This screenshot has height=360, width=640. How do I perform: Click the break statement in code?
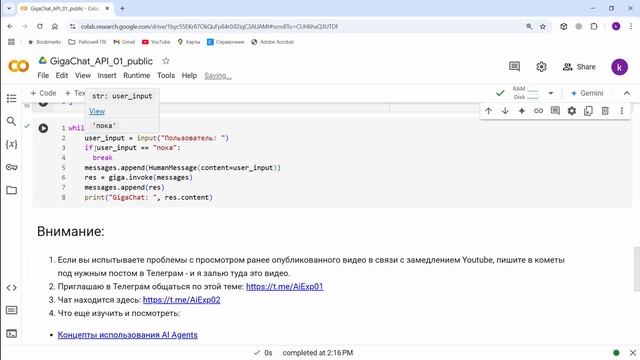tap(102, 158)
